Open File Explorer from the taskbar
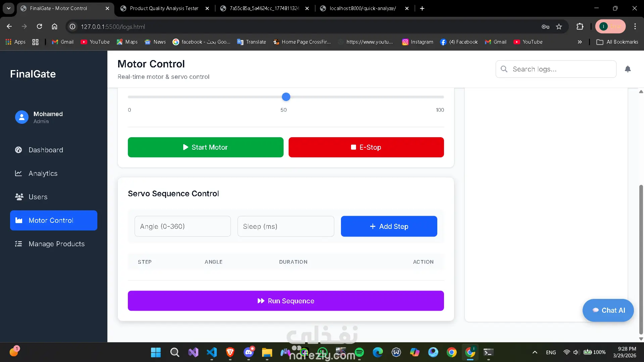Image resolution: width=644 pixels, height=362 pixels. point(267,352)
